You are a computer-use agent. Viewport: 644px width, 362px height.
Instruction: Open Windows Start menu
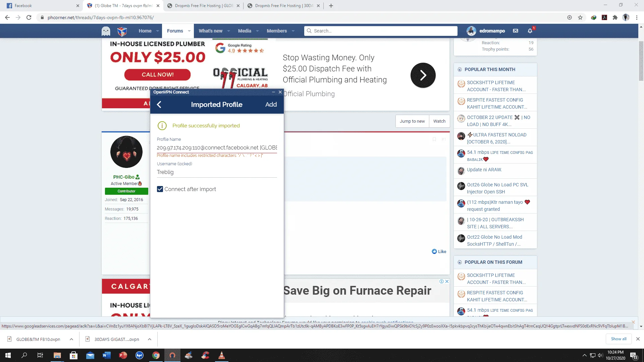[x=8, y=355]
